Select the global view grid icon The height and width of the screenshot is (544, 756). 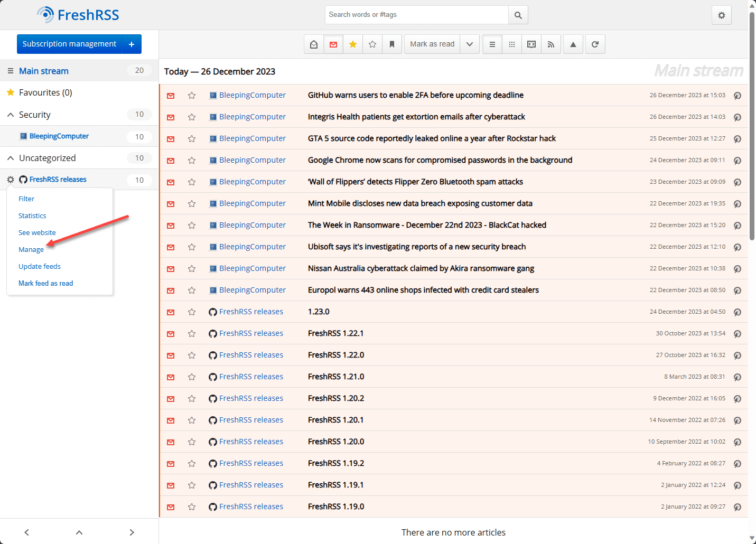pyautogui.click(x=512, y=44)
